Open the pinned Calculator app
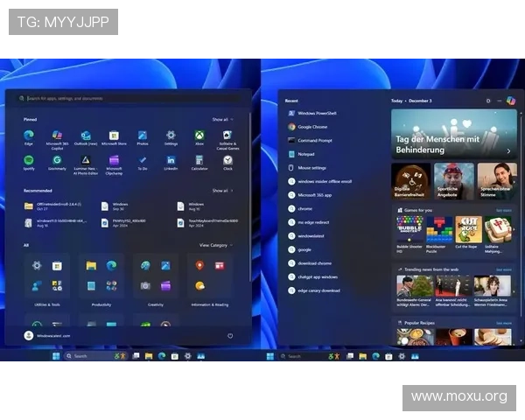Viewport: 525px width, 420px height. (x=199, y=160)
